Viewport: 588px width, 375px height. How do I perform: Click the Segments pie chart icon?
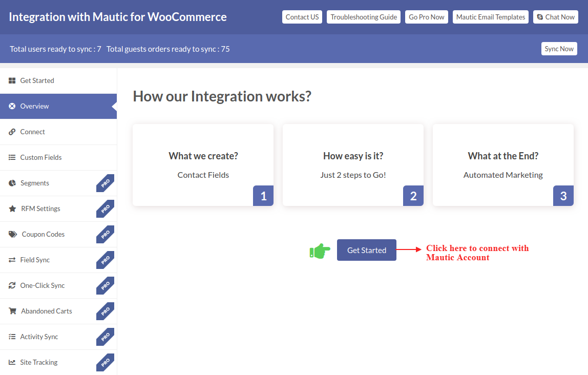click(12, 183)
